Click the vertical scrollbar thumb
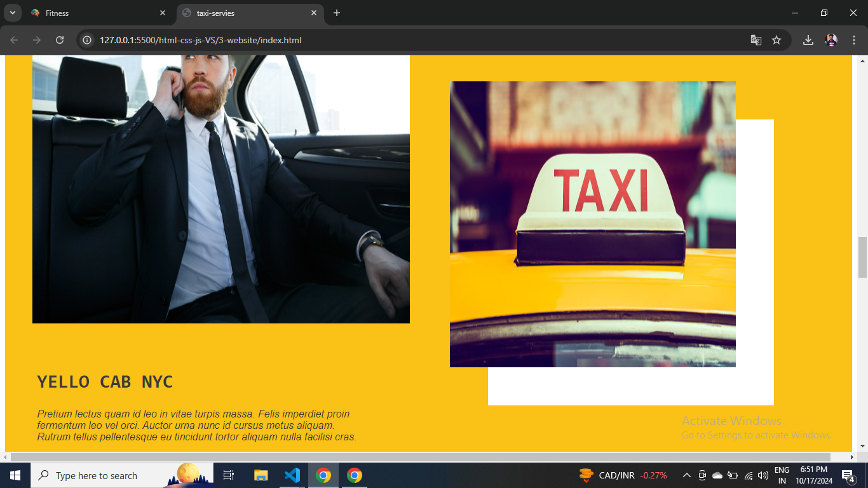Screen dimensions: 868x488 (862, 257)
